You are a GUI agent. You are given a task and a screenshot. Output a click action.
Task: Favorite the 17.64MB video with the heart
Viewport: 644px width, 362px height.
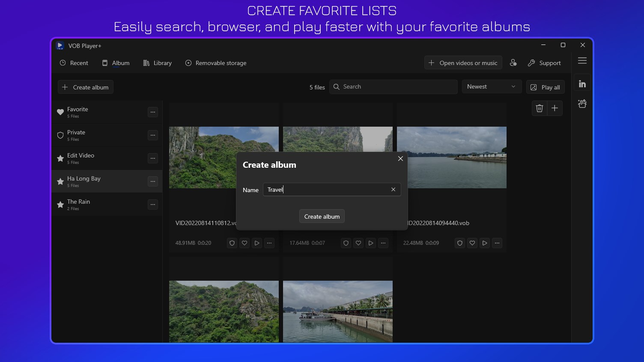[358, 243]
